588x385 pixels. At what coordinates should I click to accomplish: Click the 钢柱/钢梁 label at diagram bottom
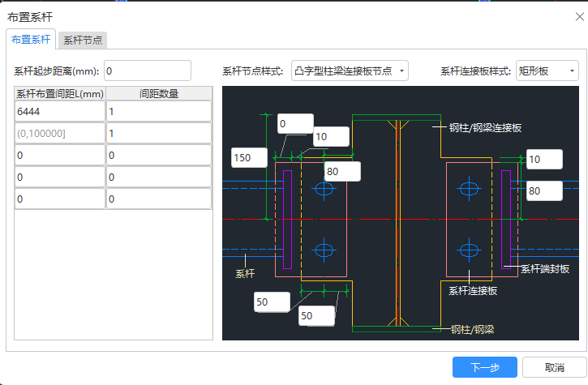pos(473,330)
